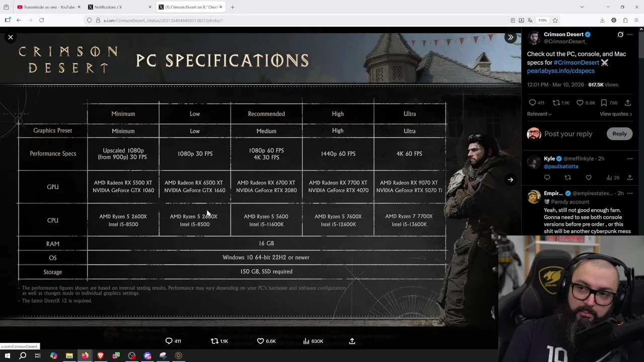
Task: Repost Kyle's comment
Action: 568,177
